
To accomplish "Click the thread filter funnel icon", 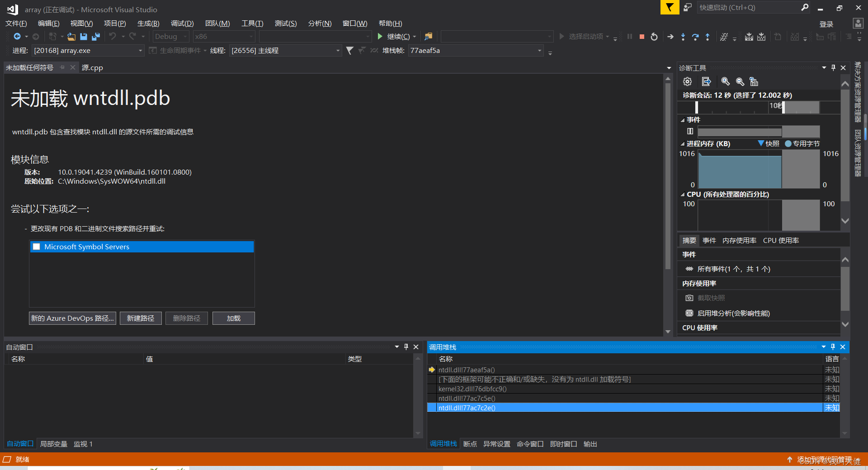I will point(349,51).
